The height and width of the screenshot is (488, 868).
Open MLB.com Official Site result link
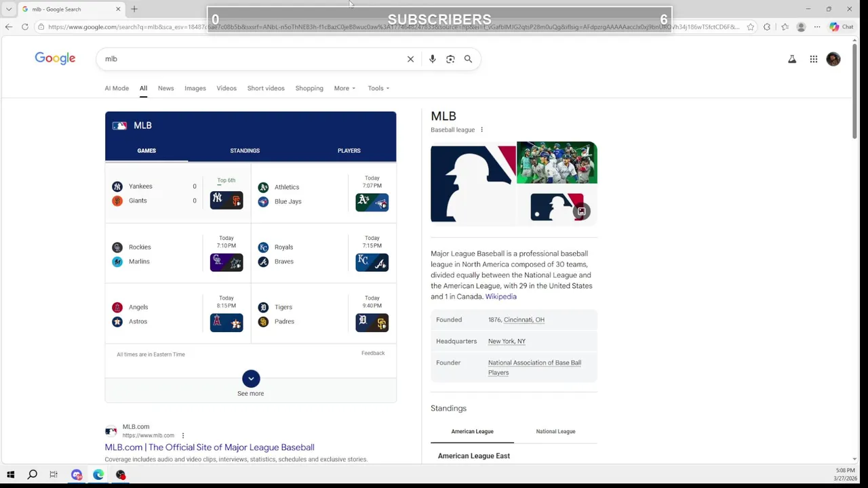coord(210,447)
